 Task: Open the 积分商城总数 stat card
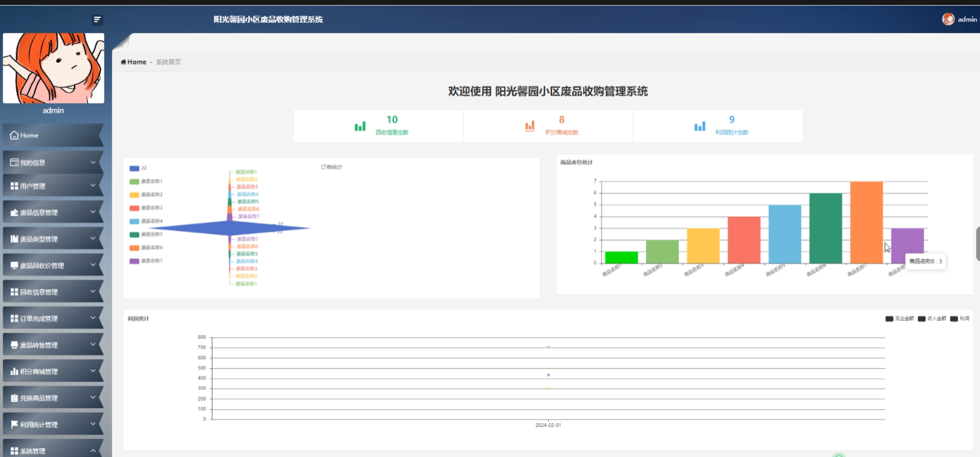(548, 126)
